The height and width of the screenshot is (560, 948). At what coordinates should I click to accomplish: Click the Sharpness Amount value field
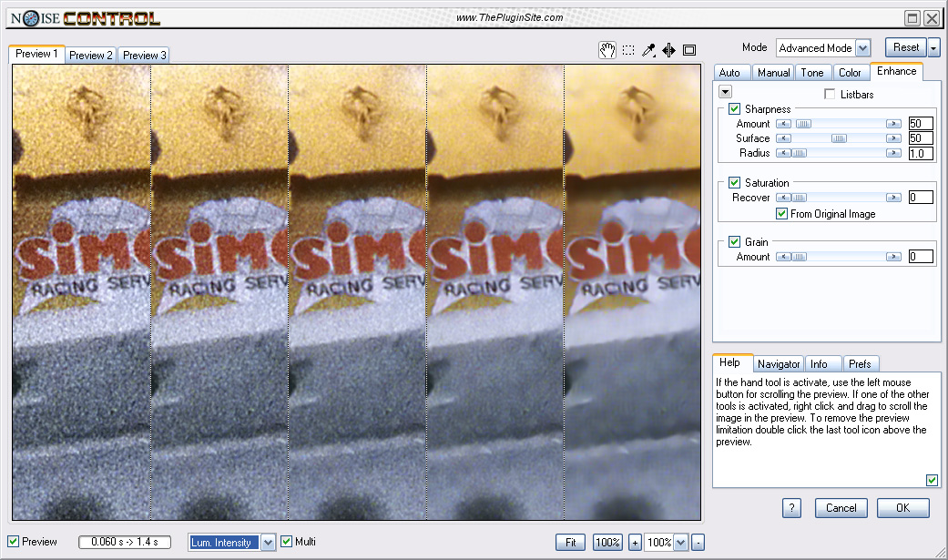click(921, 124)
